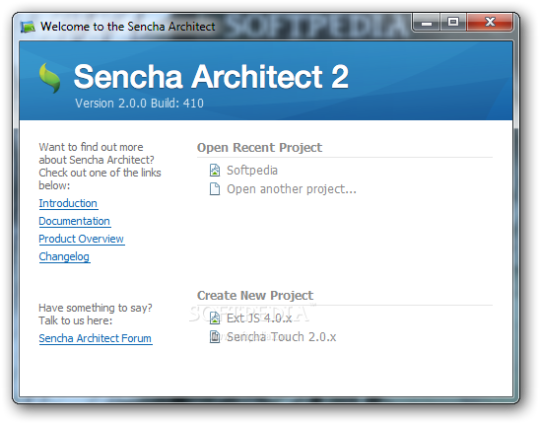Screen dimensions: 540x424
Task: Close the Sencha Architect welcome window
Action: pyautogui.click(x=489, y=22)
